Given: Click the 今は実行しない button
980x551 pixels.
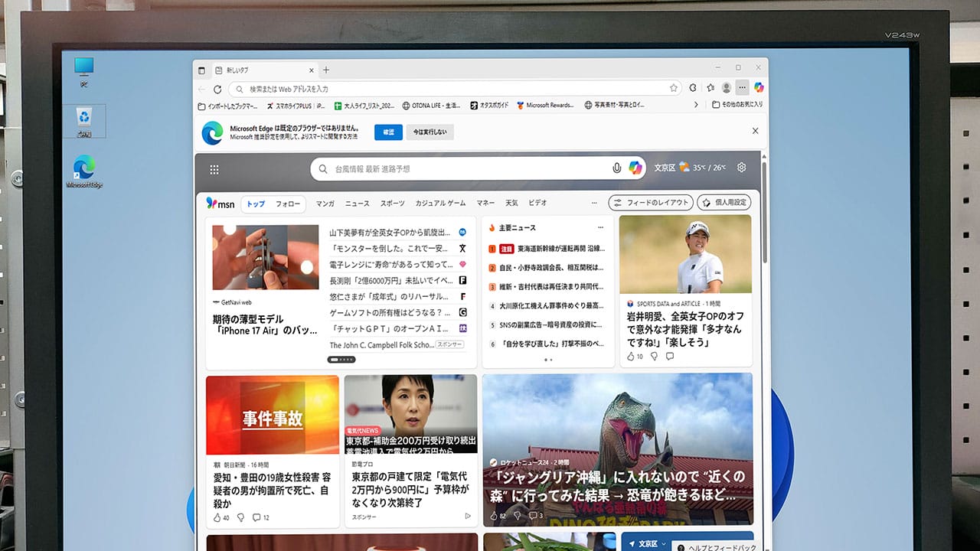Looking at the screenshot, I should click(430, 132).
